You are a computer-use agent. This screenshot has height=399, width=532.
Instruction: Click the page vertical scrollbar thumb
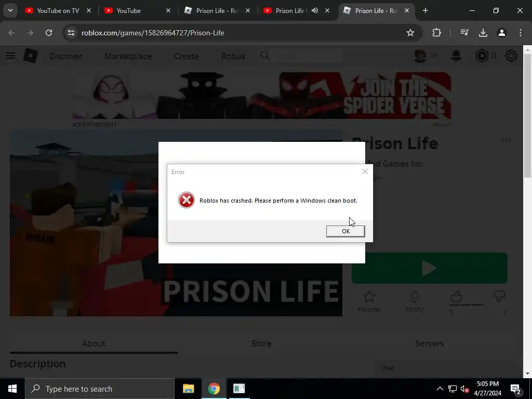527,115
